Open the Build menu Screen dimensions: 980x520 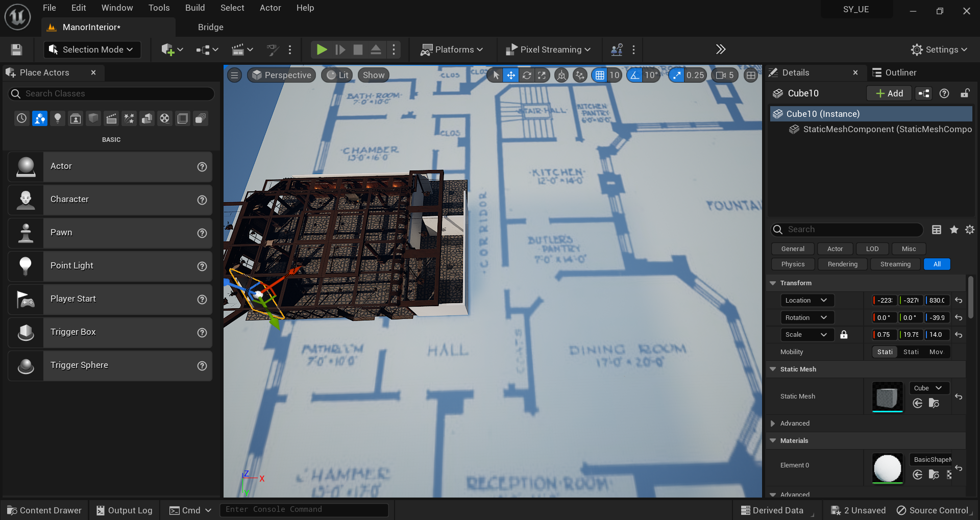195,8
